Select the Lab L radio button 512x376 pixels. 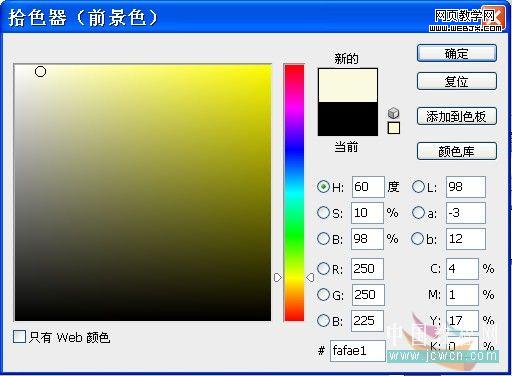pos(418,187)
